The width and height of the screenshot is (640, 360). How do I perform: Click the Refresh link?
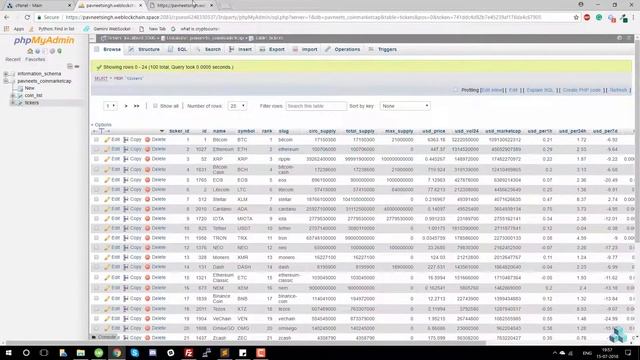(618, 90)
